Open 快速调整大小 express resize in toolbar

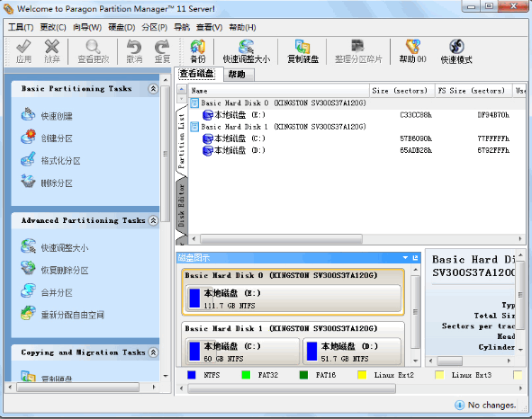[x=247, y=51]
